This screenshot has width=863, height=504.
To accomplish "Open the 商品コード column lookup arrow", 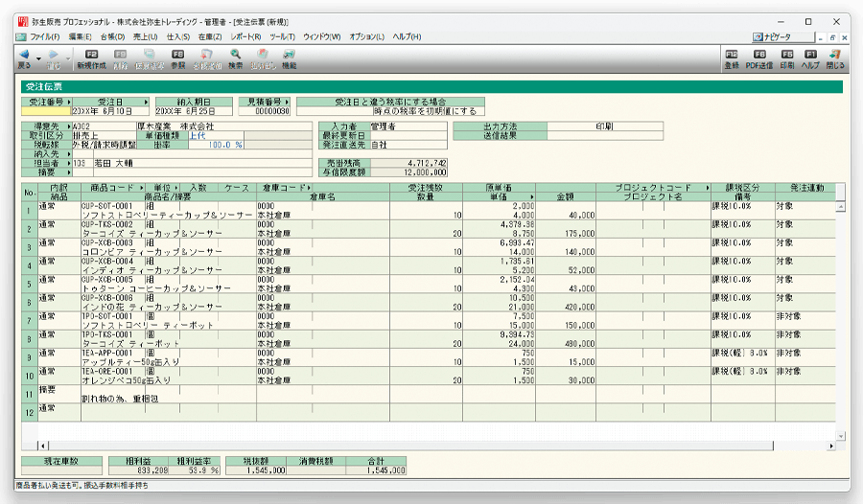I will coord(142,188).
